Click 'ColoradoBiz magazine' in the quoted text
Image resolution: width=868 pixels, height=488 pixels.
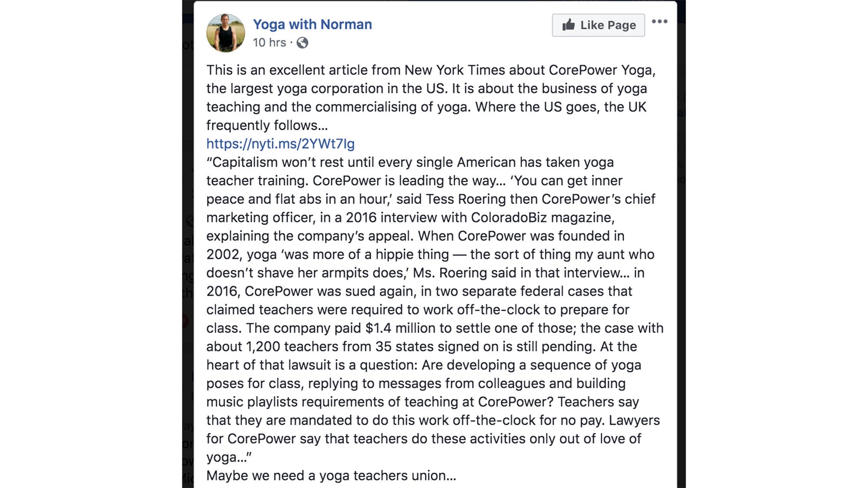click(542, 217)
